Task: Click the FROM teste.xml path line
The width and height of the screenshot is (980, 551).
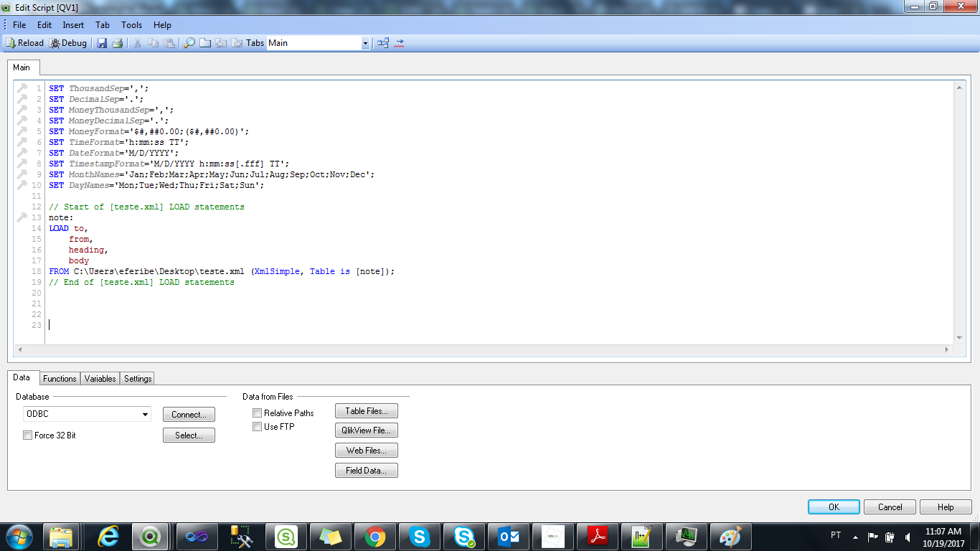Action: click(222, 271)
